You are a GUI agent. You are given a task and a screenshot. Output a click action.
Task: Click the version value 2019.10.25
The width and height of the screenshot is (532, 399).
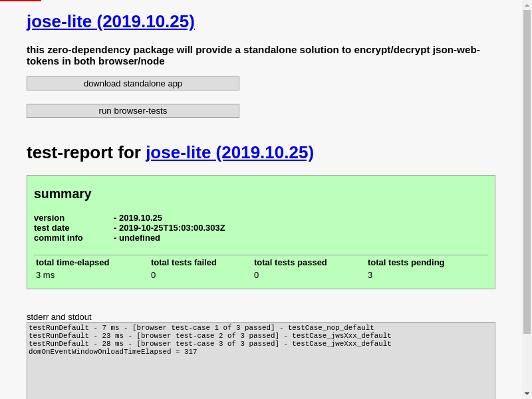pyautogui.click(x=140, y=218)
